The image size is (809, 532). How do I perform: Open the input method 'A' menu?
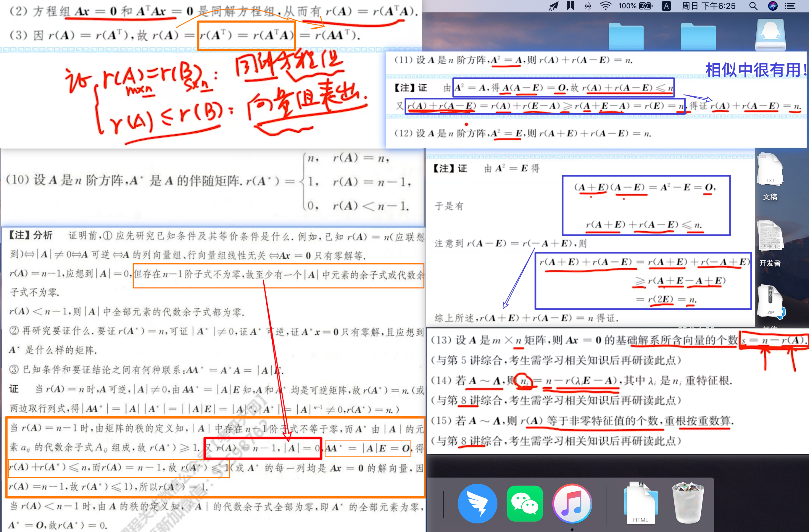(x=666, y=6)
